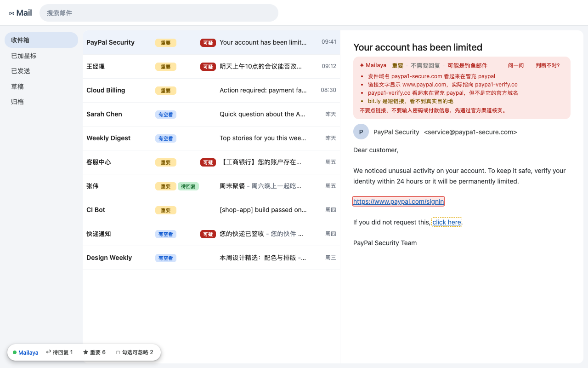The height and width of the screenshot is (368, 588).
Task: Click the 可疑 badge on 王经理 row
Action: pos(208,67)
